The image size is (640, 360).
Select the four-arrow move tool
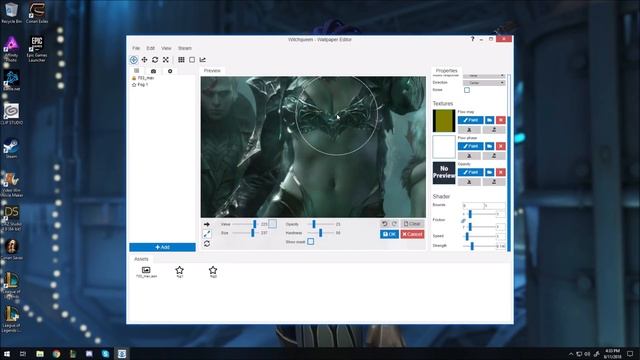(144, 60)
